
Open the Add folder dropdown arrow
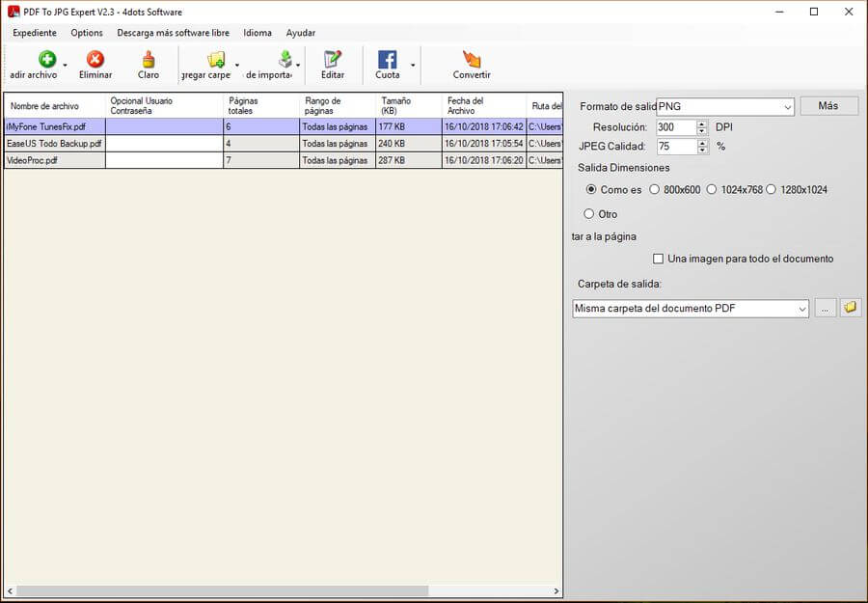(237, 65)
